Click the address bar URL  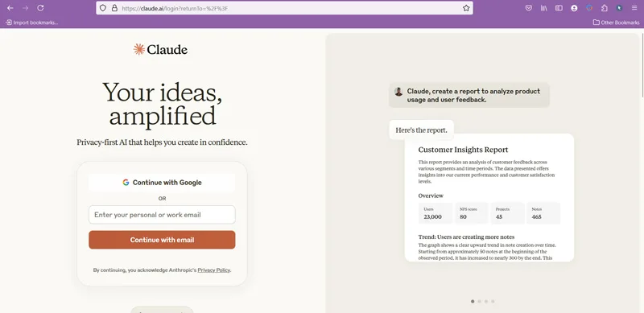point(175,8)
